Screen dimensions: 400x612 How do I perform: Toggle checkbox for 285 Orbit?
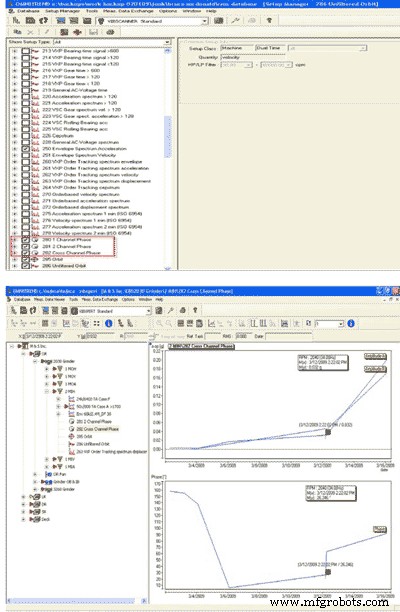point(25,259)
